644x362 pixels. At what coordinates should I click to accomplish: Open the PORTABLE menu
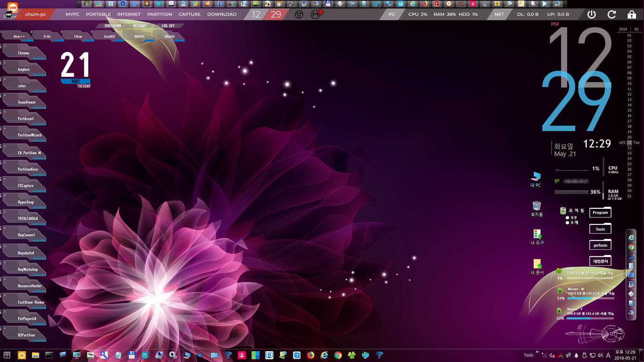(x=98, y=14)
